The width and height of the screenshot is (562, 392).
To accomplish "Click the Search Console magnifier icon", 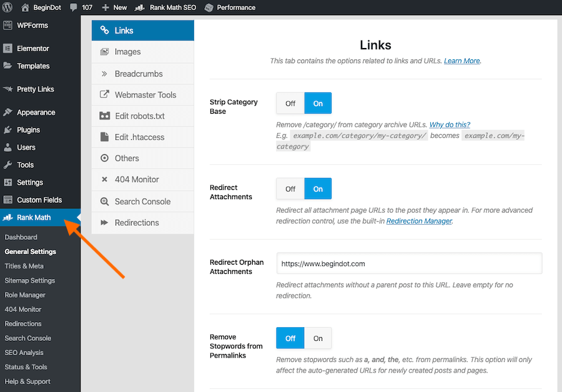I will [x=104, y=202].
